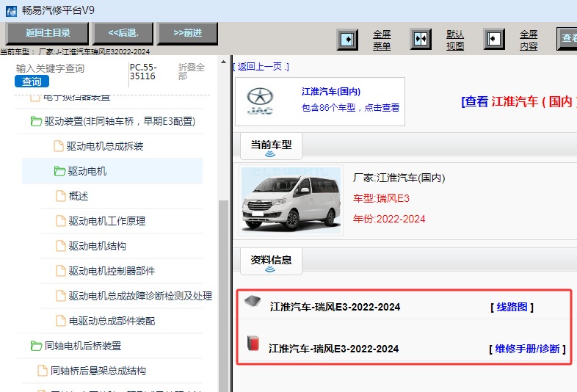Click the default view split icon

coord(421,39)
